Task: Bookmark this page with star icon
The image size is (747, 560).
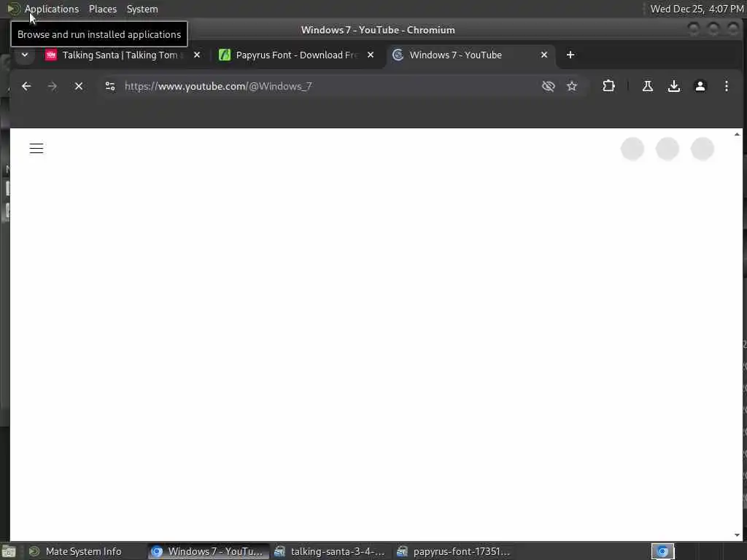Action: [572, 86]
